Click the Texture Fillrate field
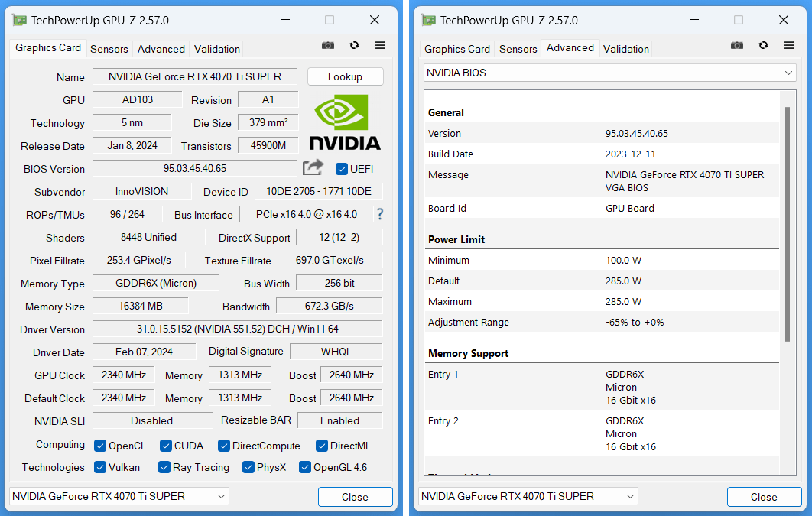The image size is (812, 516). (330, 261)
